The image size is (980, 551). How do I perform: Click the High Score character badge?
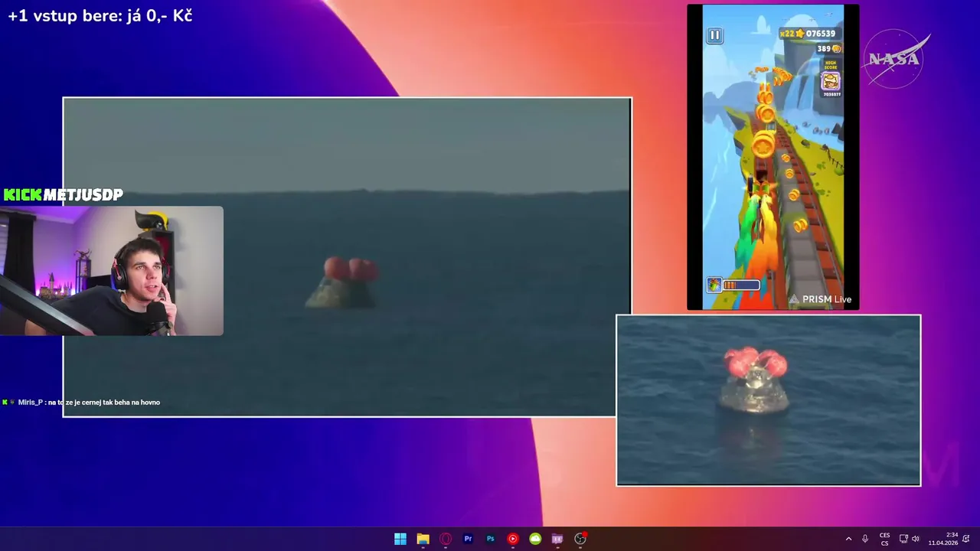tap(831, 80)
